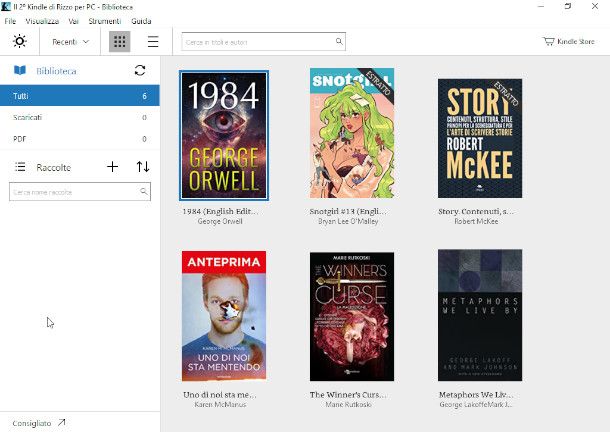Sync library with the refresh icon
Image resolution: width=610 pixels, height=432 pixels.
[140, 70]
